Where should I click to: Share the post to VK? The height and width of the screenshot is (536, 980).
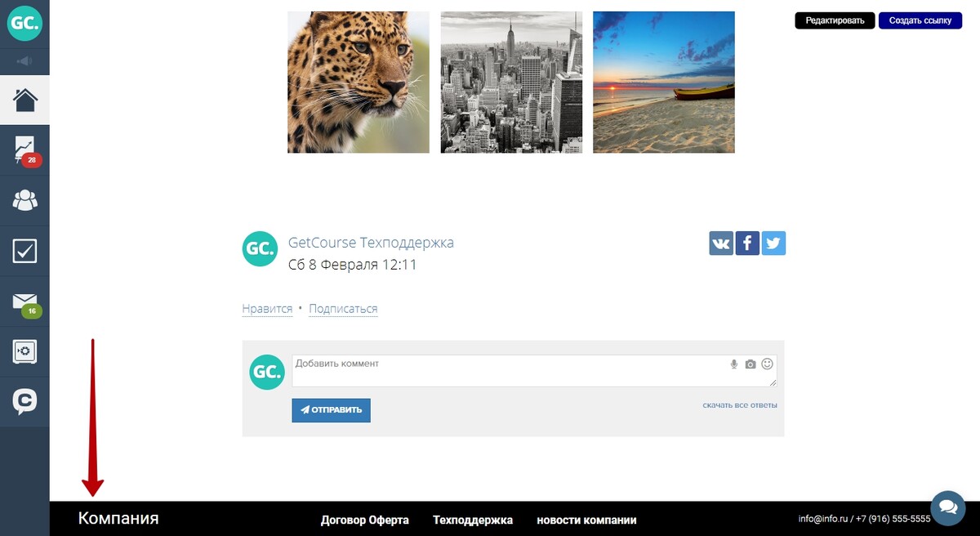point(721,243)
